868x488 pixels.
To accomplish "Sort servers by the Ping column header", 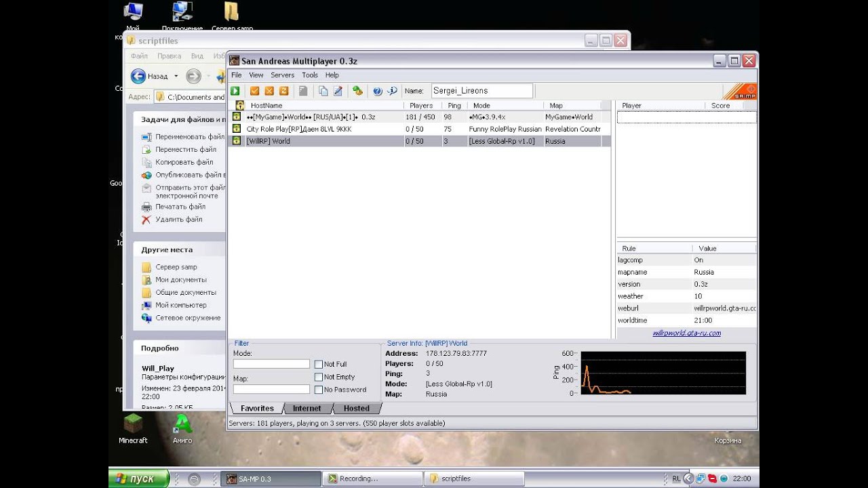I will pos(457,105).
